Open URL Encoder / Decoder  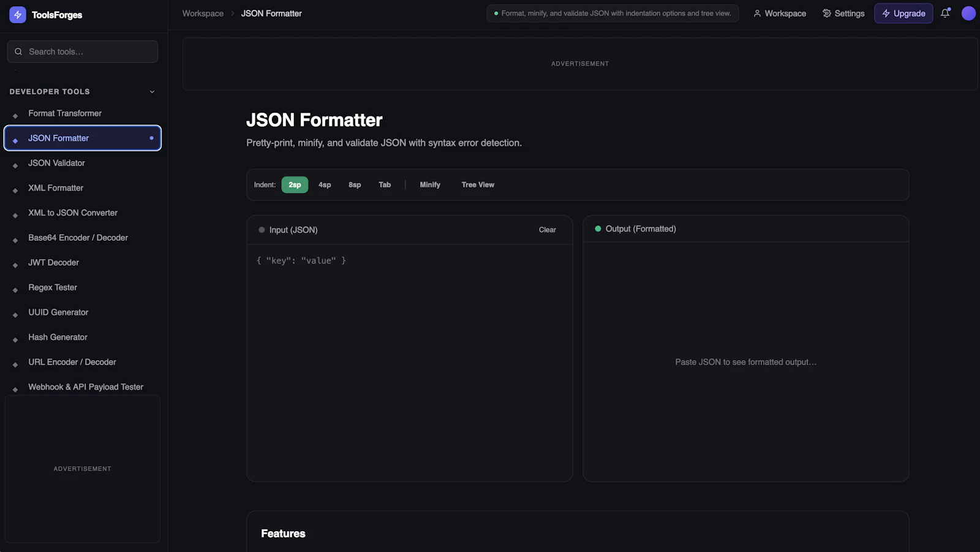[x=83, y=362]
